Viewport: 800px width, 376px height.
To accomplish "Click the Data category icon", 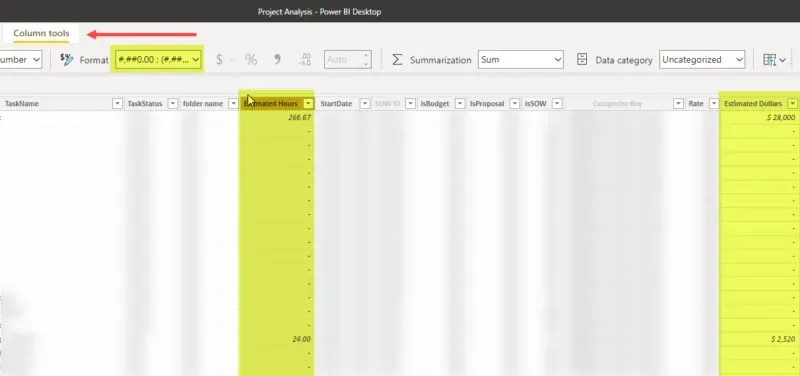I will click(582, 60).
